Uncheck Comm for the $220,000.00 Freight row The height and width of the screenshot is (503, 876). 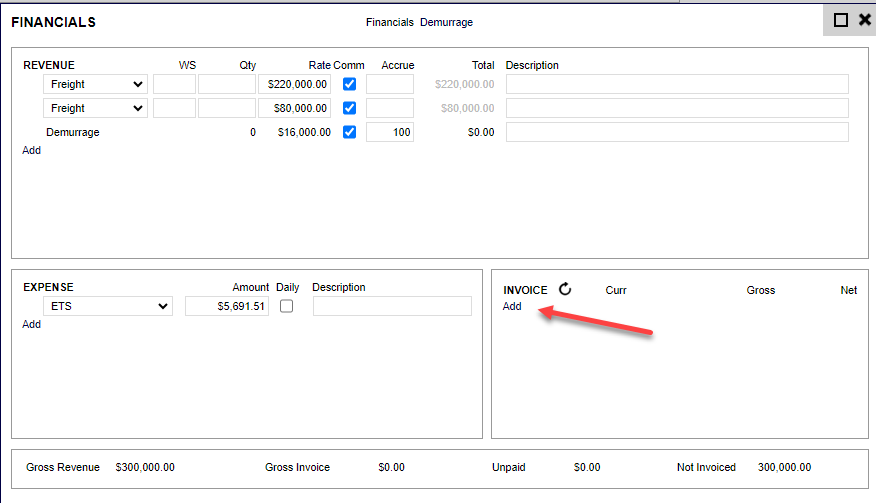pos(349,84)
